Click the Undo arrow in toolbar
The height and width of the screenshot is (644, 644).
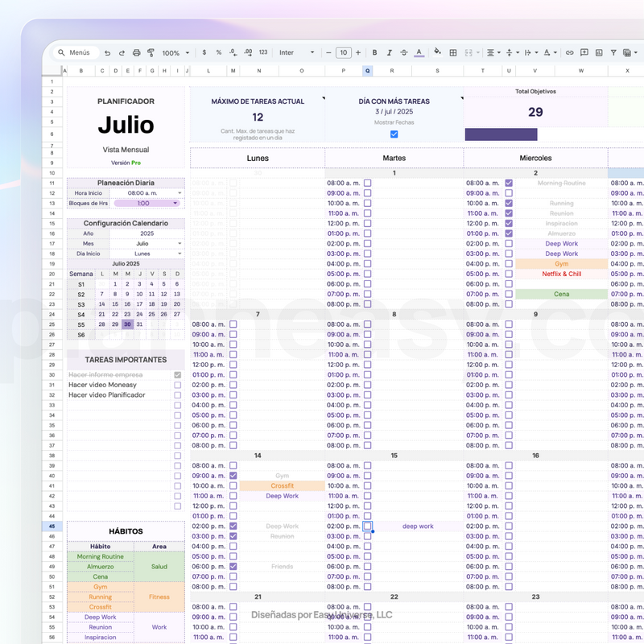coord(108,53)
